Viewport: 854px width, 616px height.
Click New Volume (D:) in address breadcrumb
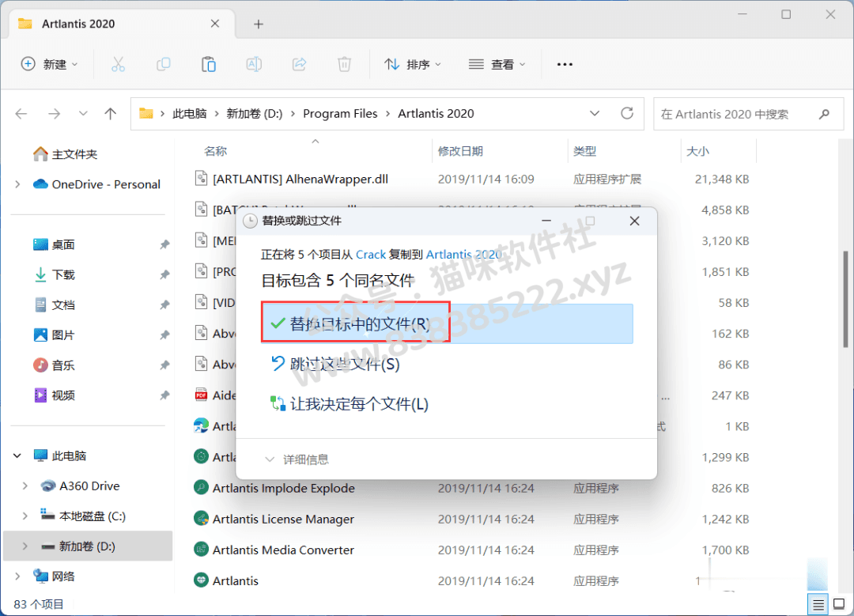(255, 114)
